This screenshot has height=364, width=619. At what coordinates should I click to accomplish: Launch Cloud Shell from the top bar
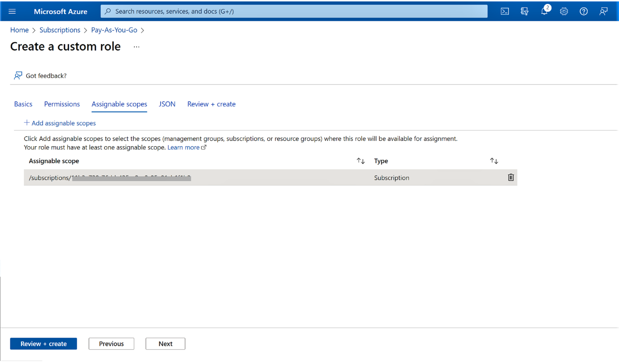pyautogui.click(x=504, y=11)
